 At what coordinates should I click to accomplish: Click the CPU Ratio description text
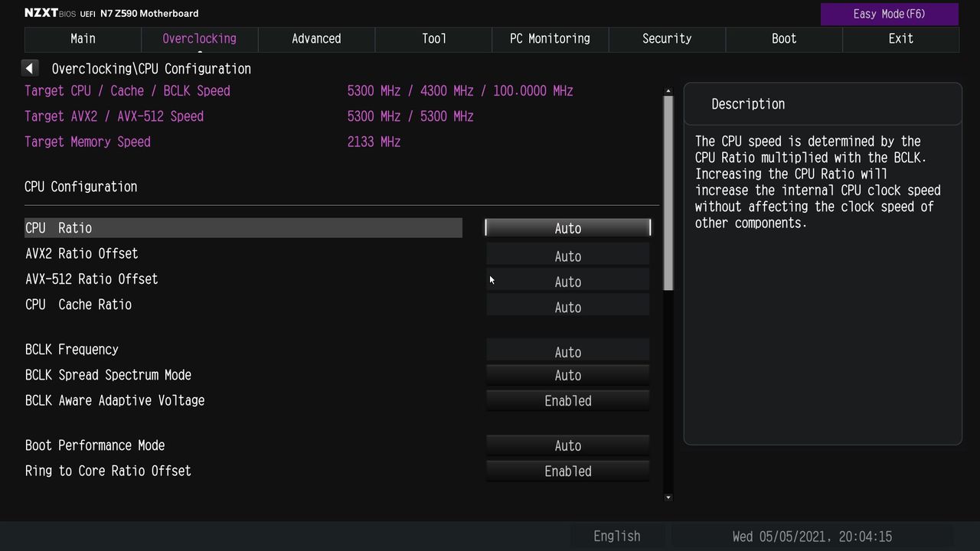(818, 182)
